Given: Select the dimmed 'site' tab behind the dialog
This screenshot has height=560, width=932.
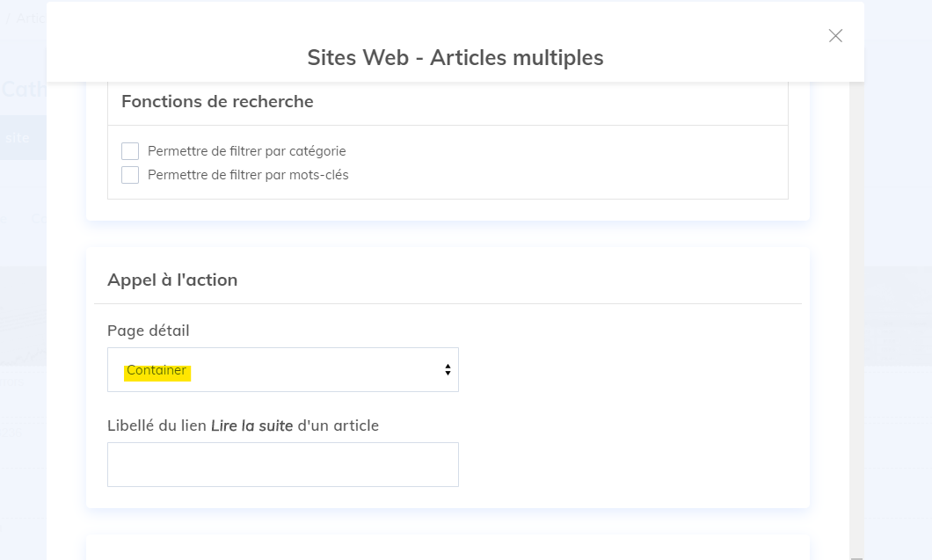Looking at the screenshot, I should point(17,138).
